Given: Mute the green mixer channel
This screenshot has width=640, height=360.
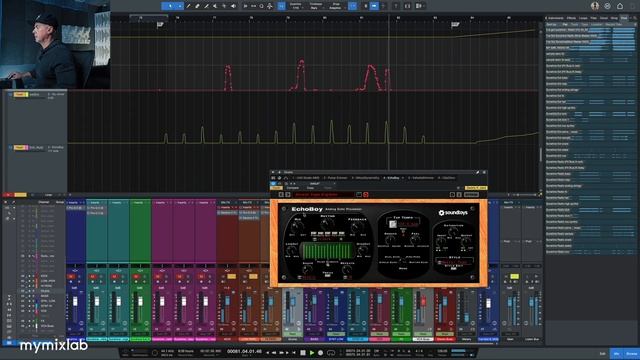Looking at the screenshot, I should [136, 277].
